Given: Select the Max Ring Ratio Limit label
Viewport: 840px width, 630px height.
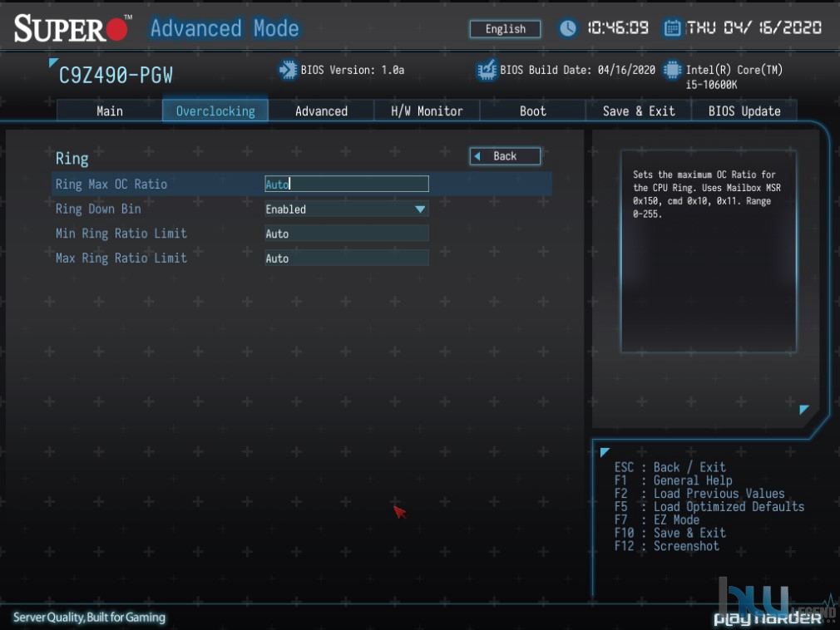Looking at the screenshot, I should [121, 258].
